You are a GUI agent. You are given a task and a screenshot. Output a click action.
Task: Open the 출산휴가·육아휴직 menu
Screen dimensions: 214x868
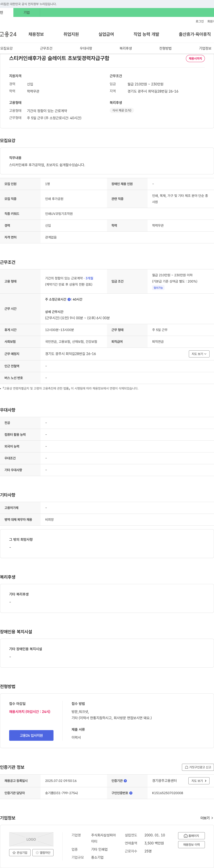195,34
